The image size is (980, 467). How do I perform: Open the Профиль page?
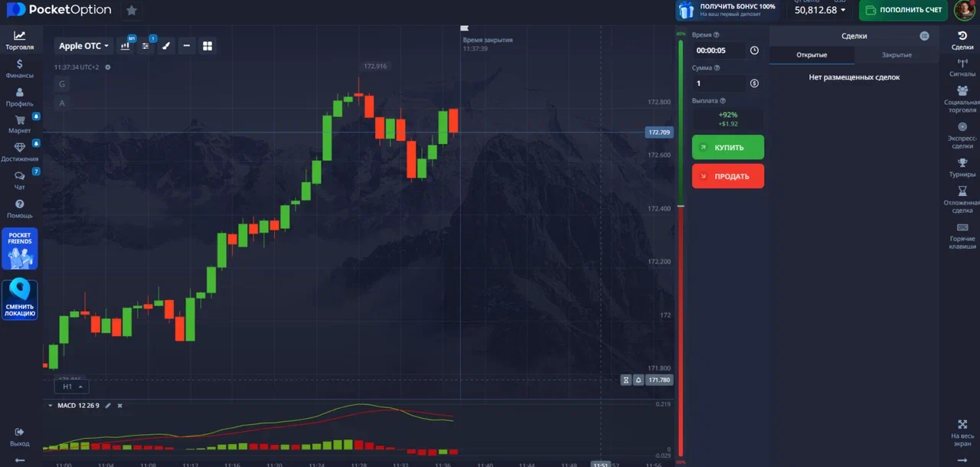[19, 97]
